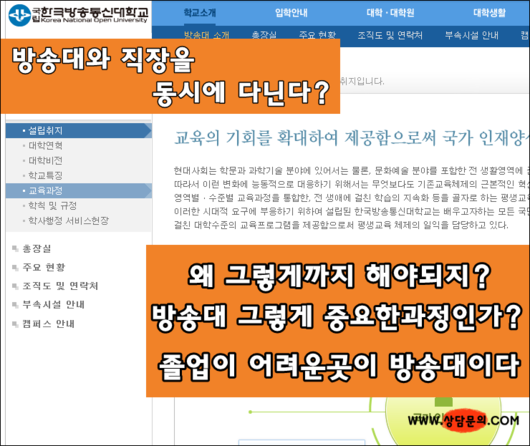The height and width of the screenshot is (446, 530).
Task: Open the 대학생활 top menu
Action: [x=489, y=13]
